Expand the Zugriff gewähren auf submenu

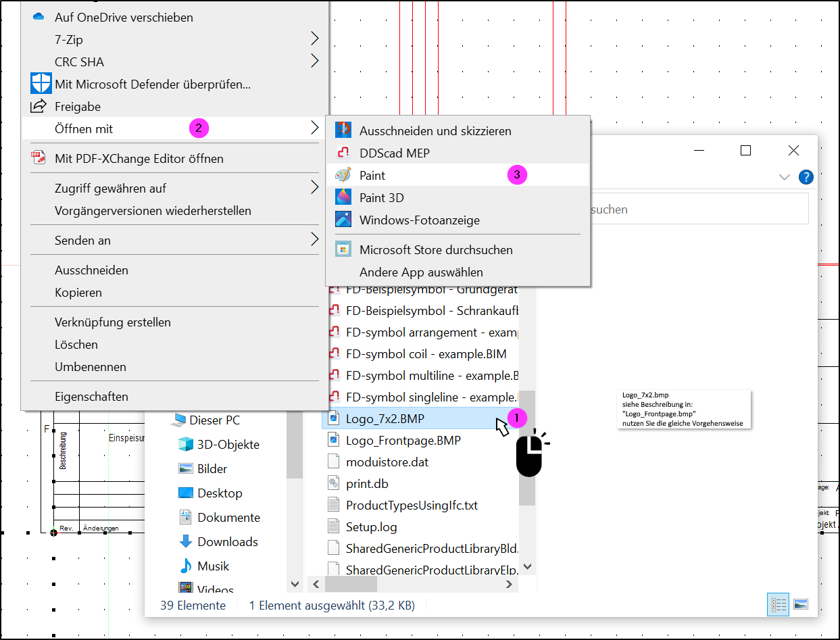click(315, 188)
